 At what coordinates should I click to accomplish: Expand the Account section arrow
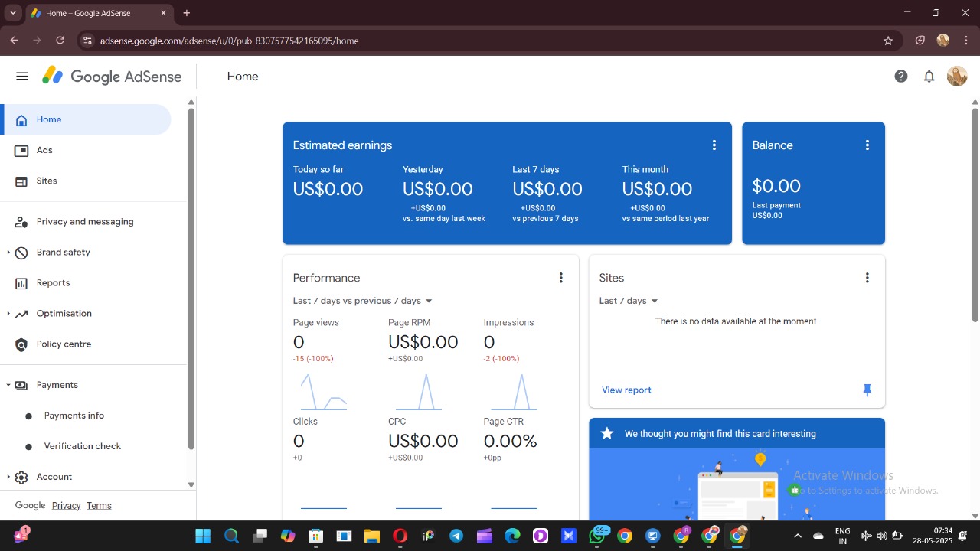point(8,477)
